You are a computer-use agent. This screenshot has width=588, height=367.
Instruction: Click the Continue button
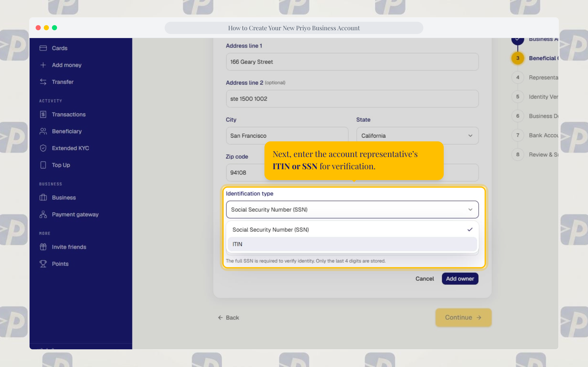(463, 317)
